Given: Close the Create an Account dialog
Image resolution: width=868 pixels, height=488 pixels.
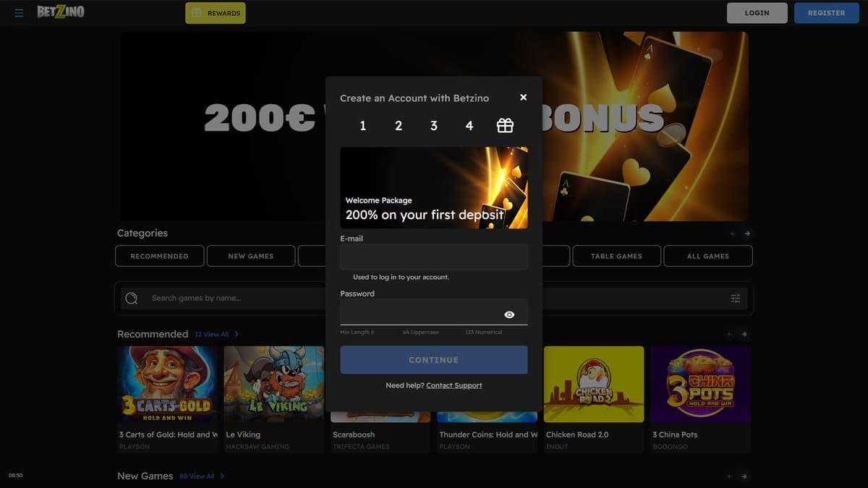Looking at the screenshot, I should pos(524,98).
